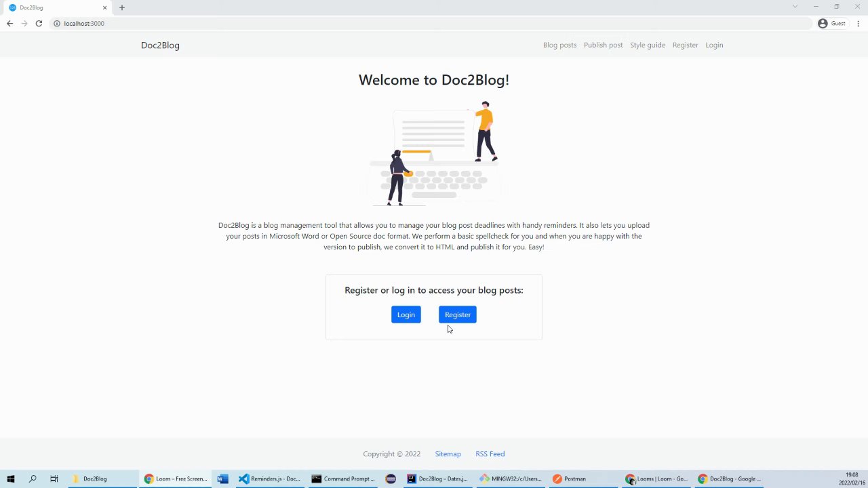Select the Doc2Blog browser tab
The height and width of the screenshot is (488, 868).
coord(58,7)
